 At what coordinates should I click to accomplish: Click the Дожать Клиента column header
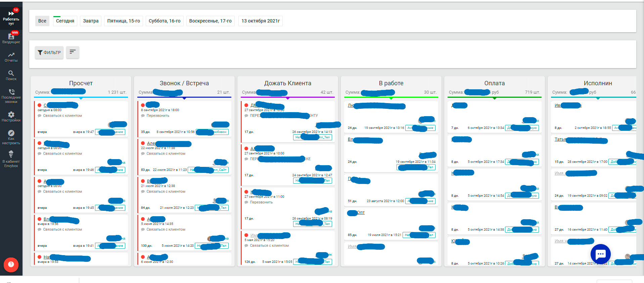pyautogui.click(x=288, y=83)
